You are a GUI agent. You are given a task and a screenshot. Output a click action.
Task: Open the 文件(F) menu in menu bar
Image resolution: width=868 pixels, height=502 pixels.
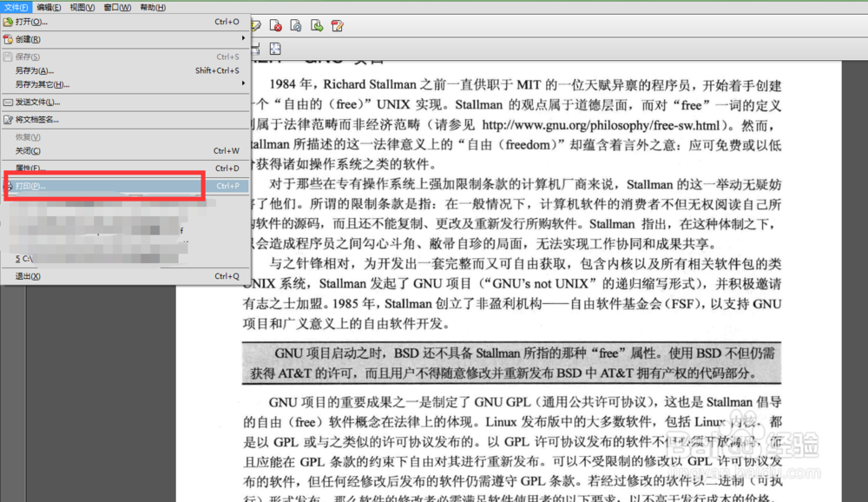(x=16, y=7)
